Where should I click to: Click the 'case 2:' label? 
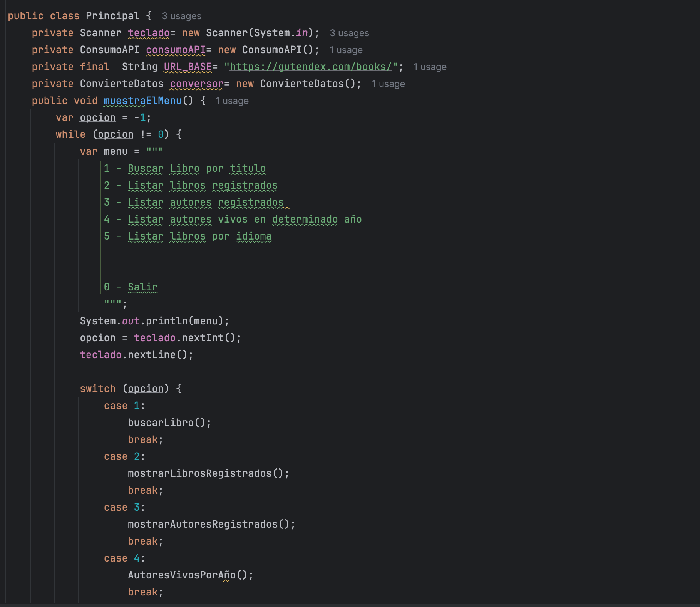[124, 456]
